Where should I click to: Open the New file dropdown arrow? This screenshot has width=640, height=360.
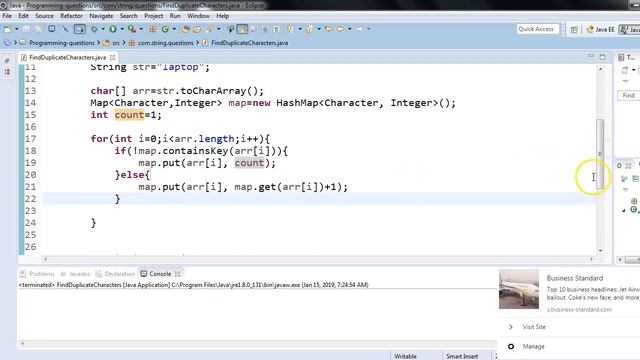click(16, 29)
